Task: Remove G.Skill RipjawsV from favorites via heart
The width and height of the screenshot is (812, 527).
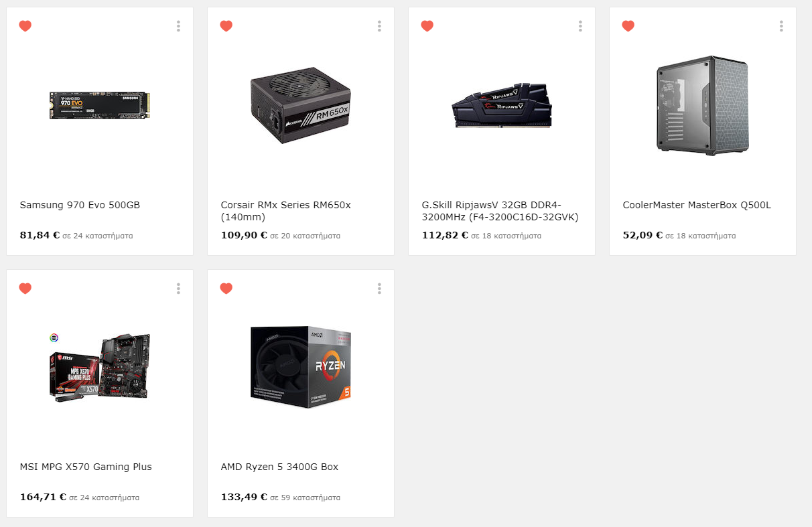Action: pos(427,26)
